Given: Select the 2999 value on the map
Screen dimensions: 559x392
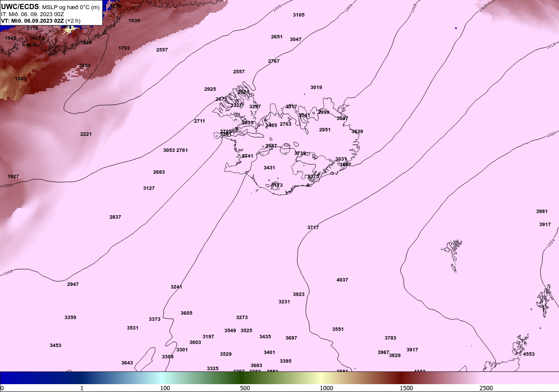Looking at the screenshot, I should (x=324, y=112).
